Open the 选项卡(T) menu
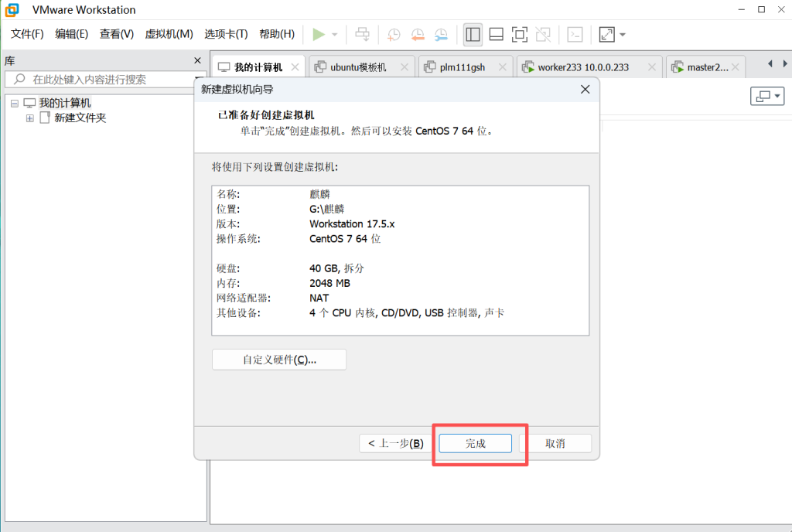Viewport: 792px width, 532px height. (226, 34)
